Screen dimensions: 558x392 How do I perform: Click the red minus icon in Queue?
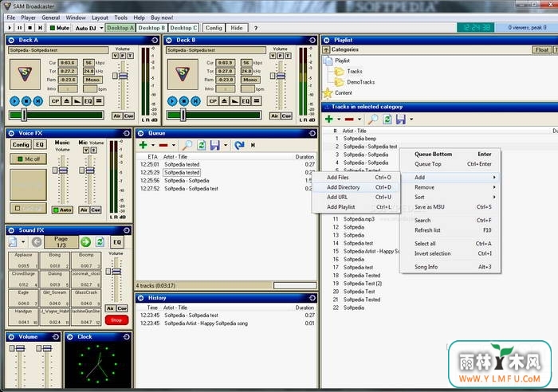[163, 145]
